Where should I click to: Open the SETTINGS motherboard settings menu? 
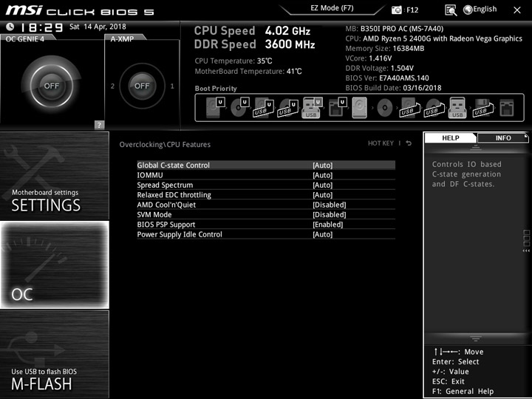point(54,176)
